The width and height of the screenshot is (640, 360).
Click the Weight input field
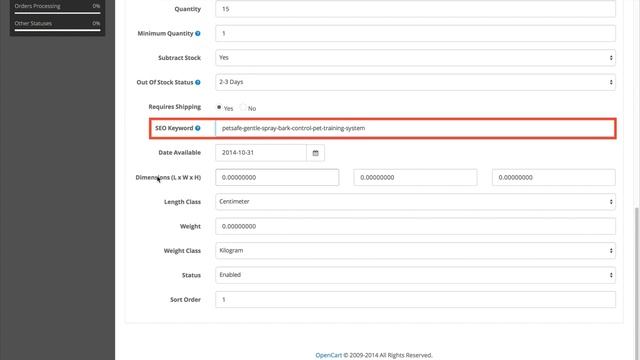(x=415, y=226)
